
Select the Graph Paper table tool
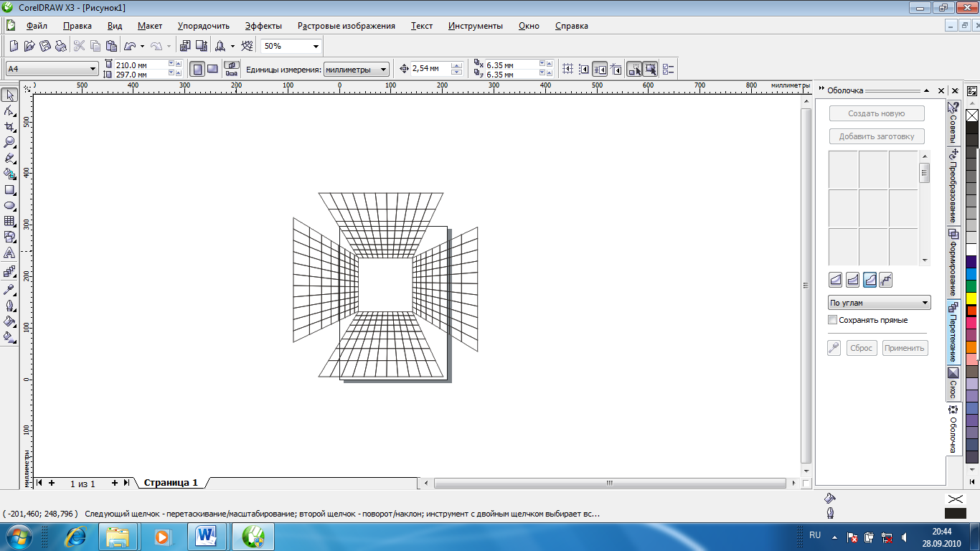(10, 222)
